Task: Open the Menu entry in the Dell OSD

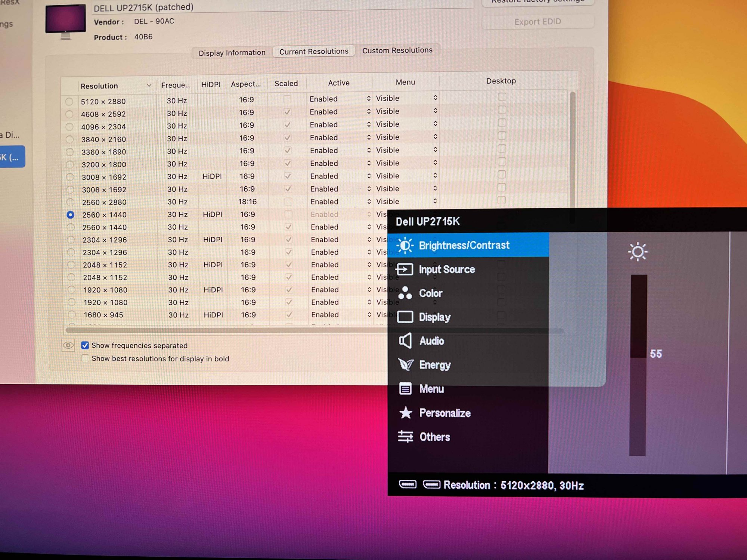Action: tap(431, 389)
